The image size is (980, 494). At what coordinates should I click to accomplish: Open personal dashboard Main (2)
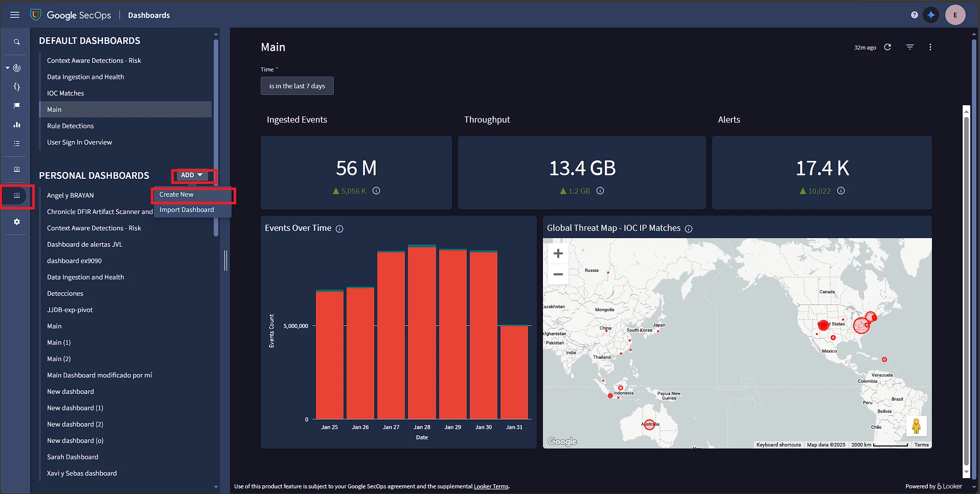59,359
